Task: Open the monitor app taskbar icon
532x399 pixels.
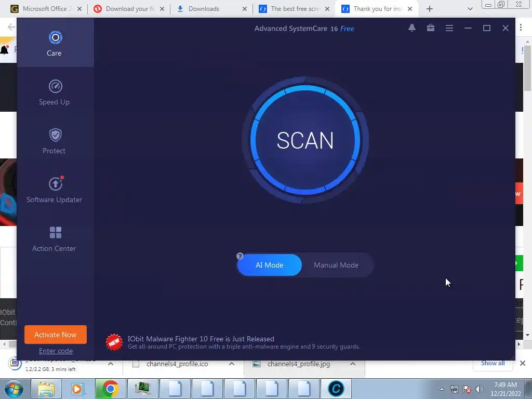Action: [142, 389]
